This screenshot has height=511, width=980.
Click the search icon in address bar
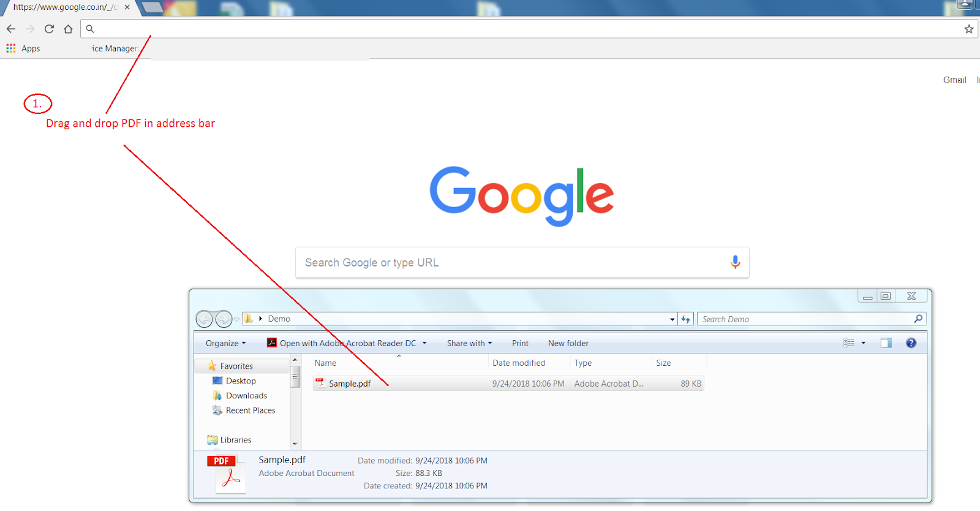pyautogui.click(x=90, y=29)
